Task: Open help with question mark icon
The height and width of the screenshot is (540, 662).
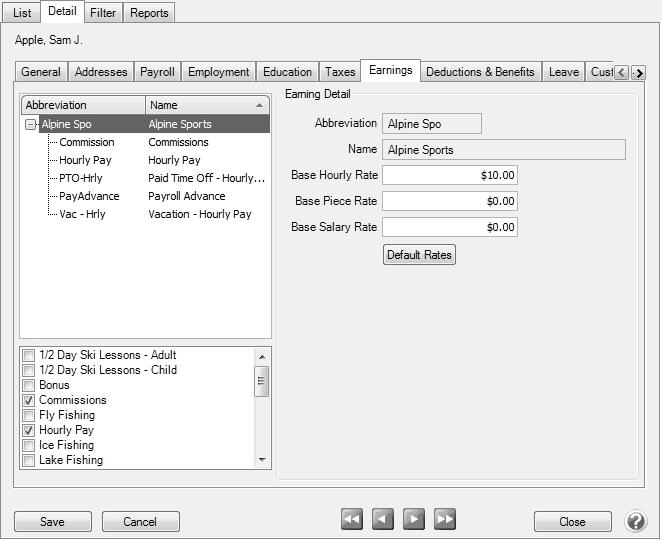Action: 635,521
